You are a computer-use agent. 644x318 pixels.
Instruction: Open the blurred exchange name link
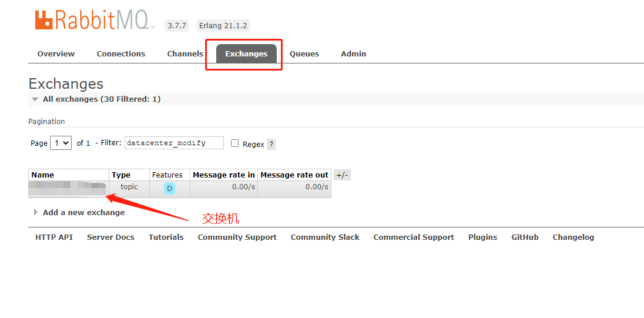pyautogui.click(x=68, y=189)
